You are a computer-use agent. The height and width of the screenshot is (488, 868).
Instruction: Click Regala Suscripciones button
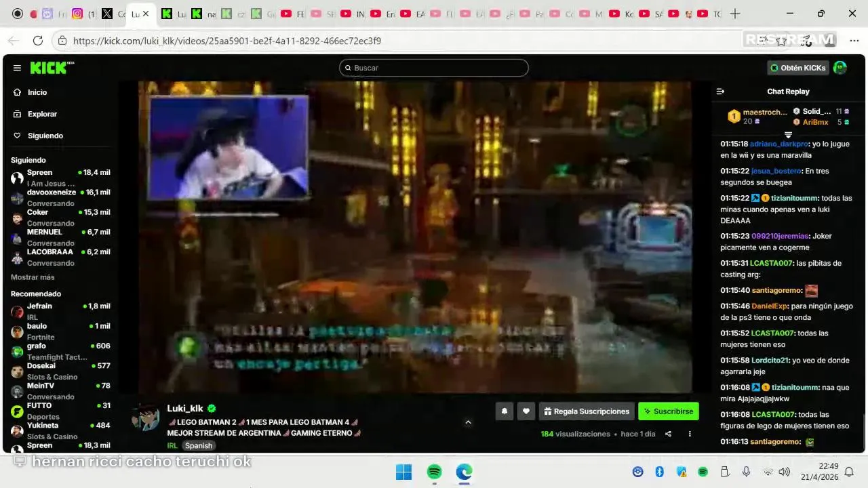[587, 411]
